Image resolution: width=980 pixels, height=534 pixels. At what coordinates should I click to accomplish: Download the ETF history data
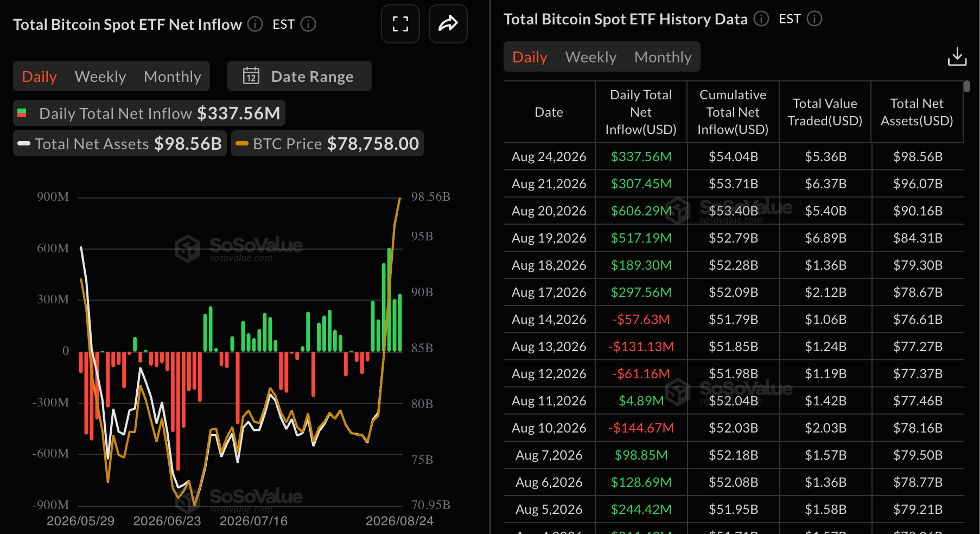957,56
